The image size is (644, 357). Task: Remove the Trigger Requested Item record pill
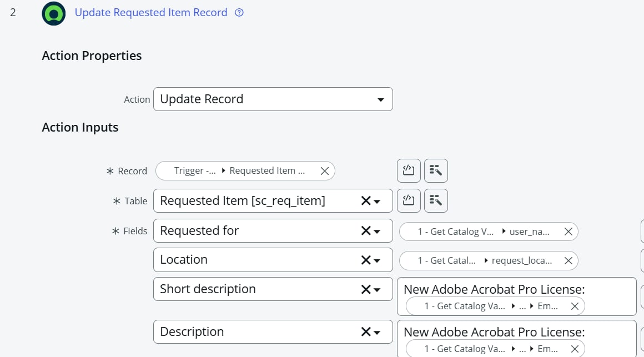coord(324,170)
